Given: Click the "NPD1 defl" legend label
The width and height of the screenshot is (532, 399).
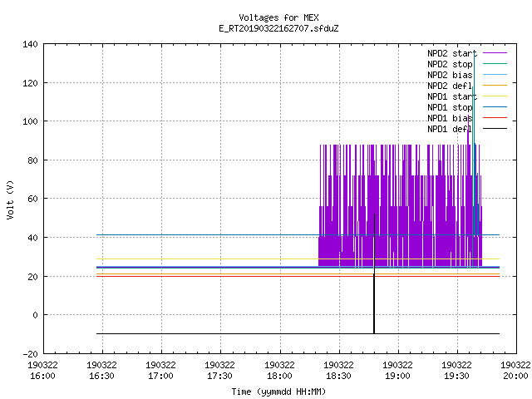Looking at the screenshot, I should (x=450, y=130).
